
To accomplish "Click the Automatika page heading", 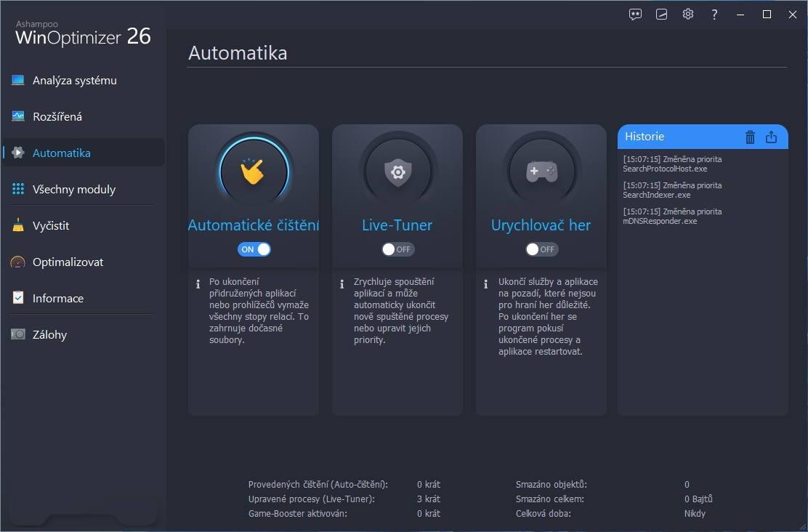I will 238,53.
